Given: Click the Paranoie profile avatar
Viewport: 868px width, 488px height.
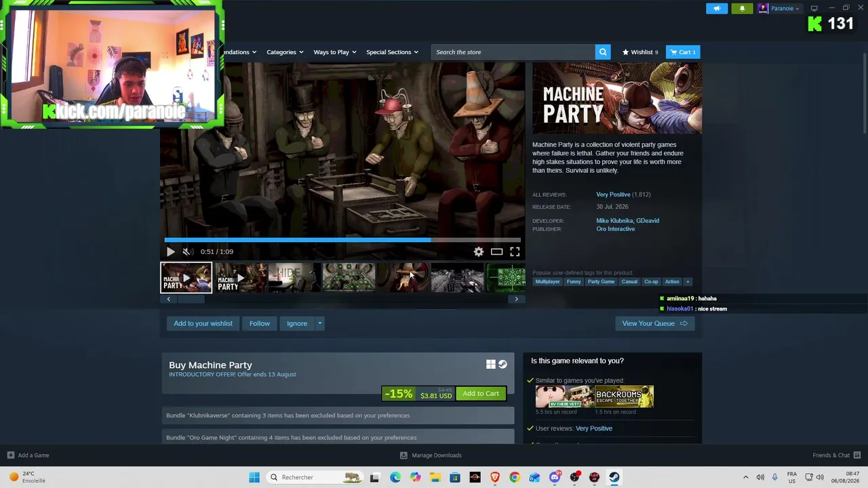Looking at the screenshot, I should click(763, 8).
